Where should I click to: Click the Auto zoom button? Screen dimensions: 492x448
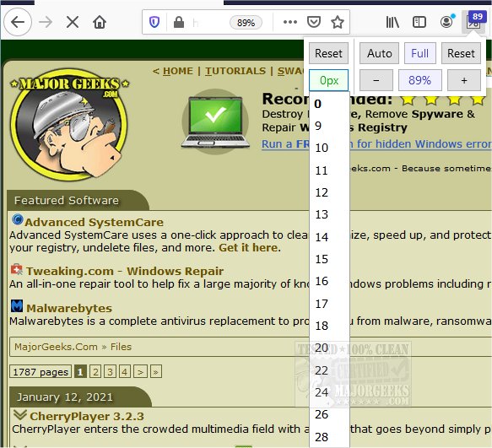(380, 53)
